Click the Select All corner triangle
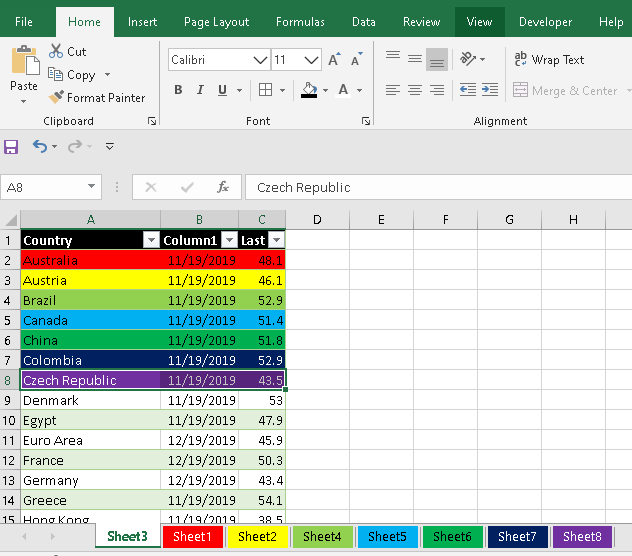The image size is (632, 556). 11,220
